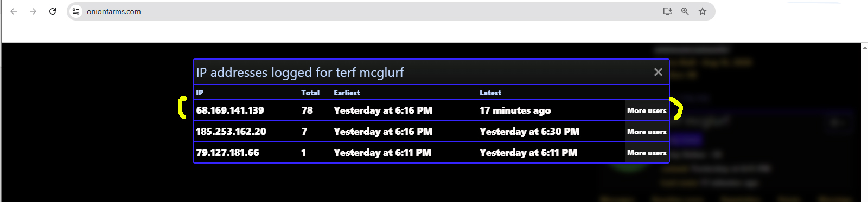Open More users for 79.127.181.66
The height and width of the screenshot is (202, 868).
click(x=647, y=153)
